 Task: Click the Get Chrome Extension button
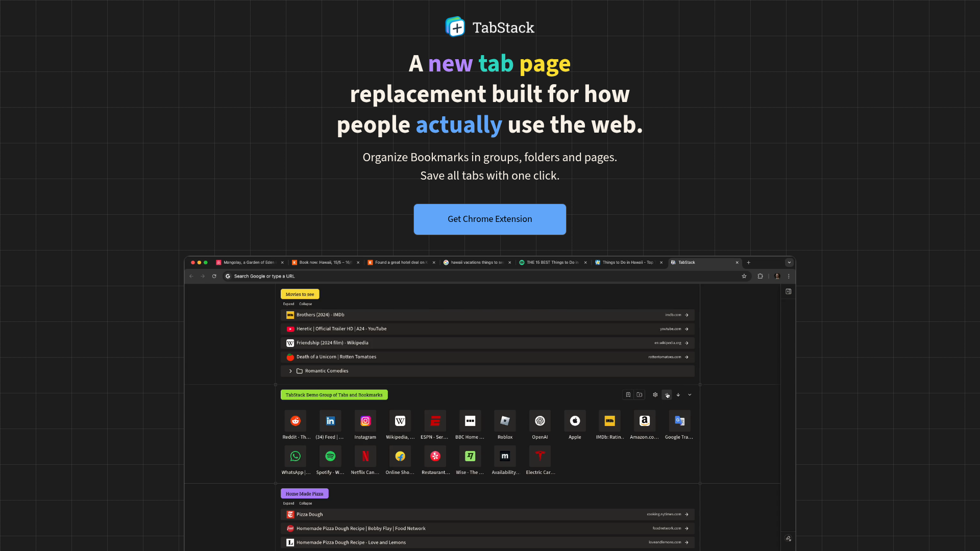(x=489, y=219)
